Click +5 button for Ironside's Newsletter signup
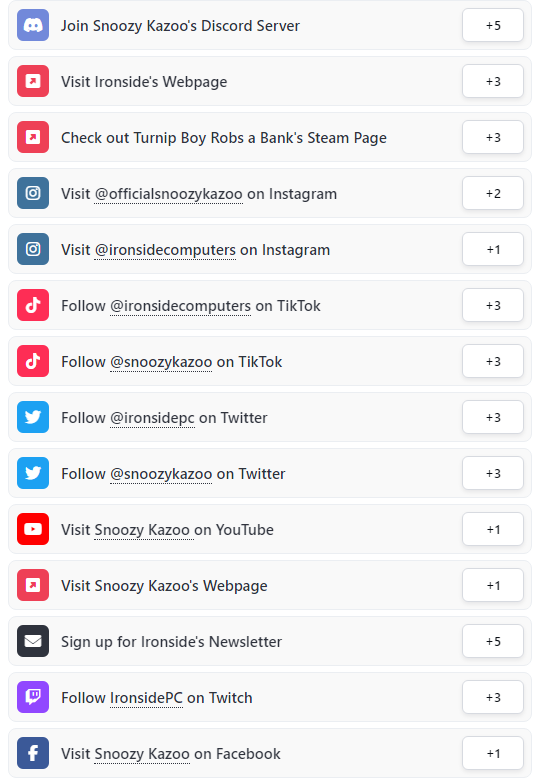Viewport: 540px width, 784px height. click(x=493, y=641)
